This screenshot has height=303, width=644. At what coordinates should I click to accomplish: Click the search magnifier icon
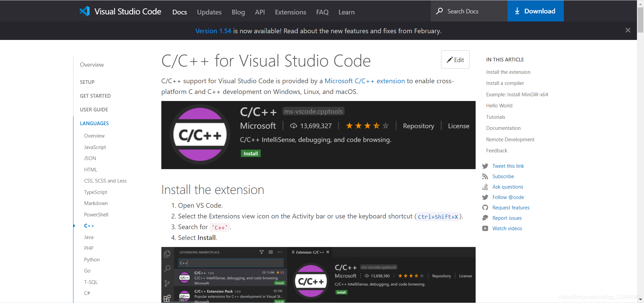(439, 11)
